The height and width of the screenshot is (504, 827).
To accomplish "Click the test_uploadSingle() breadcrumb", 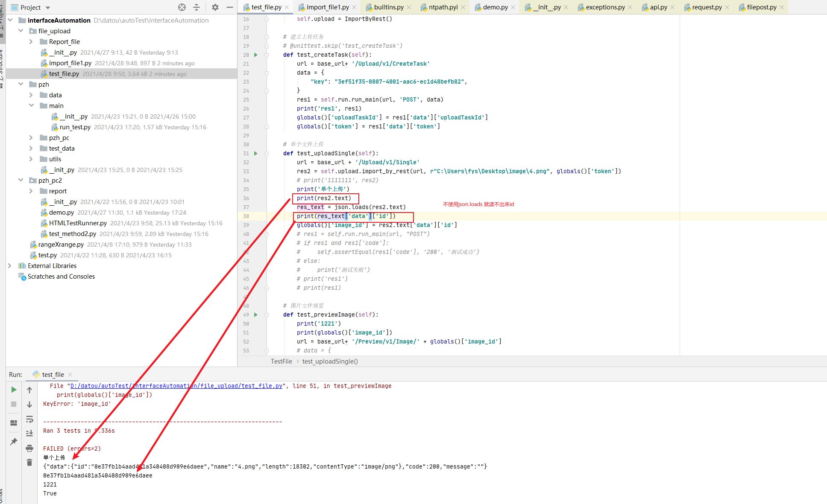I will (x=330, y=361).
